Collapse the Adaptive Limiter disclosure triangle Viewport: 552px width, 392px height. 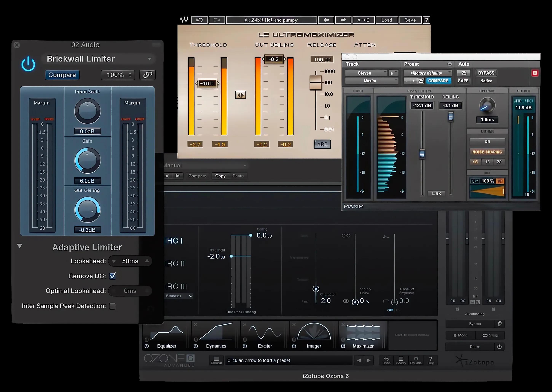[20, 246]
